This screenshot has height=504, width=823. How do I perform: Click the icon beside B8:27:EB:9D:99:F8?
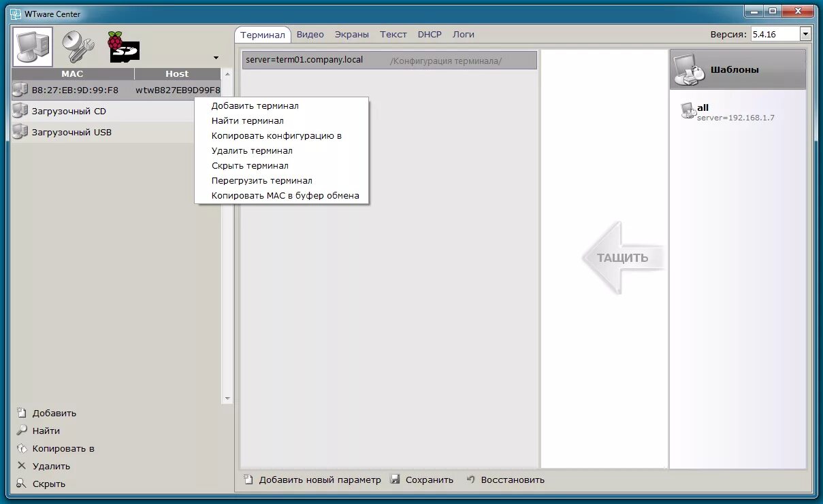(x=20, y=89)
